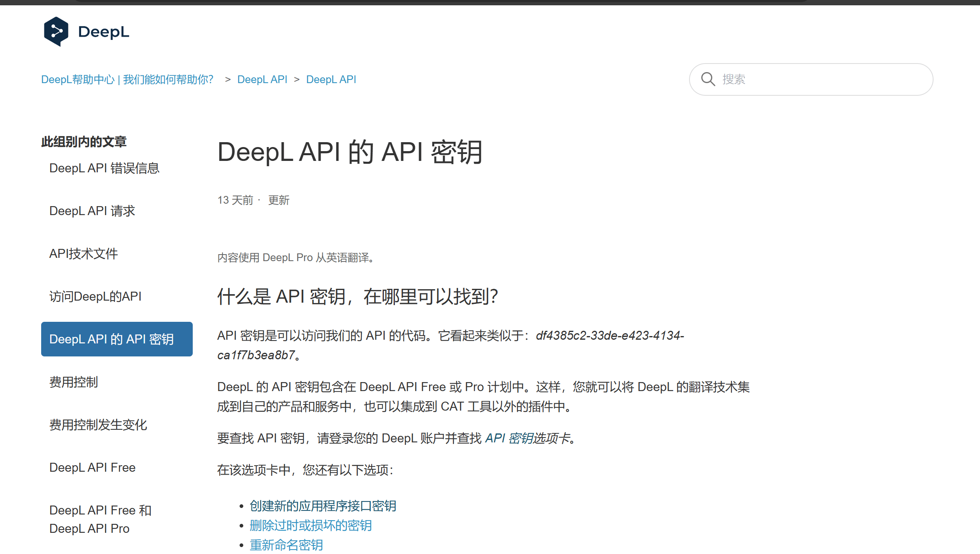Open the first DeepL API breadcrumb link
Screen dimensions: 980x554
[262, 79]
